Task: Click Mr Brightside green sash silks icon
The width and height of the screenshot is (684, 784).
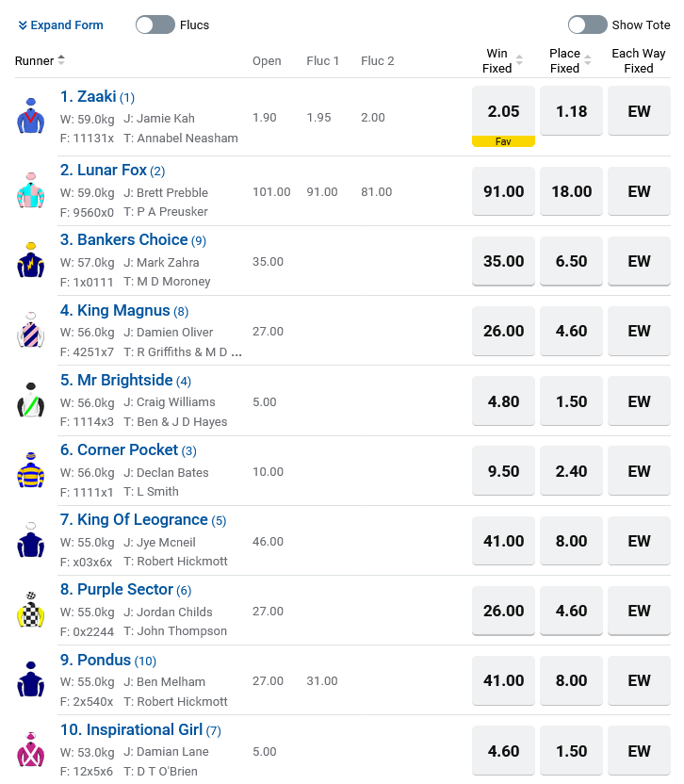Action: [x=30, y=400]
